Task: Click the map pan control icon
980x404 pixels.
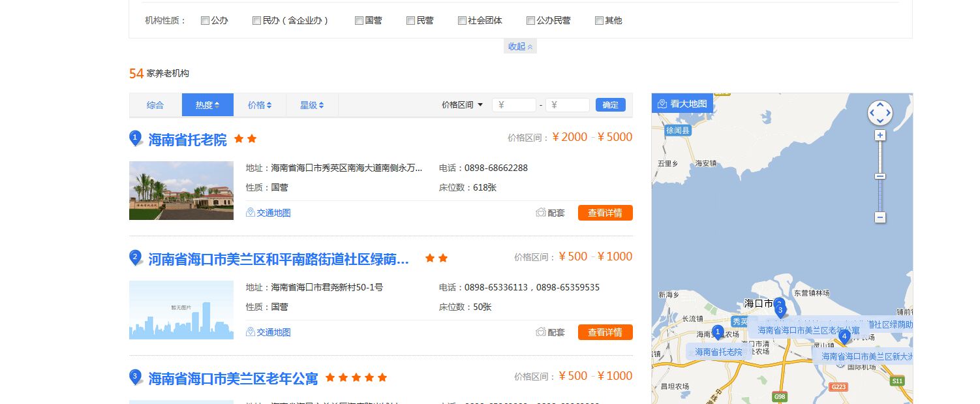Action: (880, 113)
